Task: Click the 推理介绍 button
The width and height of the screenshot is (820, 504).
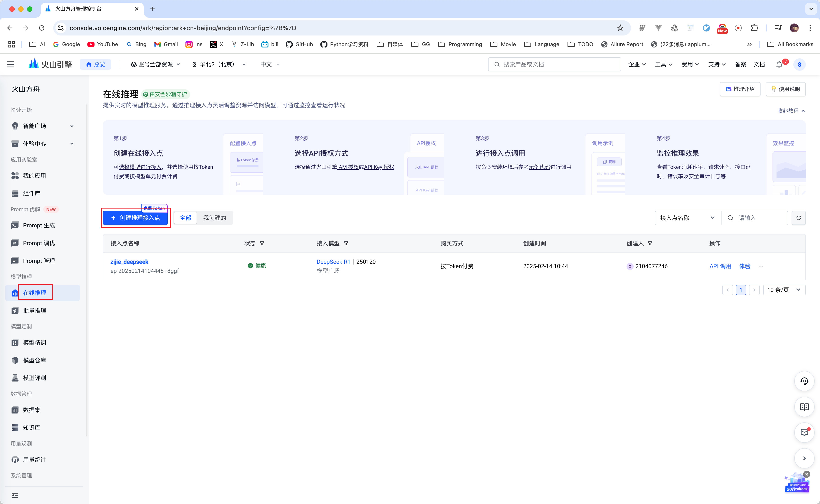Action: click(x=740, y=89)
